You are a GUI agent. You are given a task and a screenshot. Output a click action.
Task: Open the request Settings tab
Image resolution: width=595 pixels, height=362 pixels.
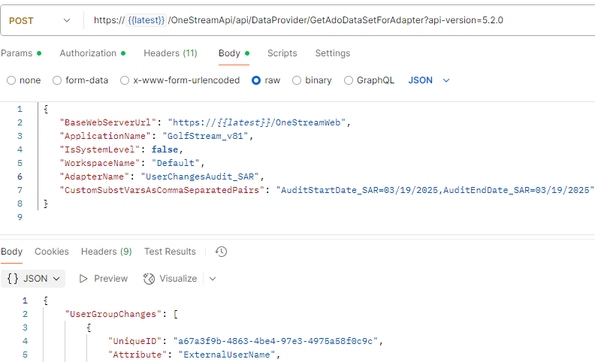[332, 53]
